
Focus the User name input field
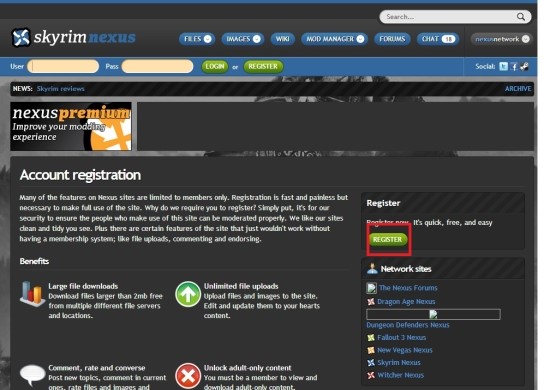pos(63,66)
